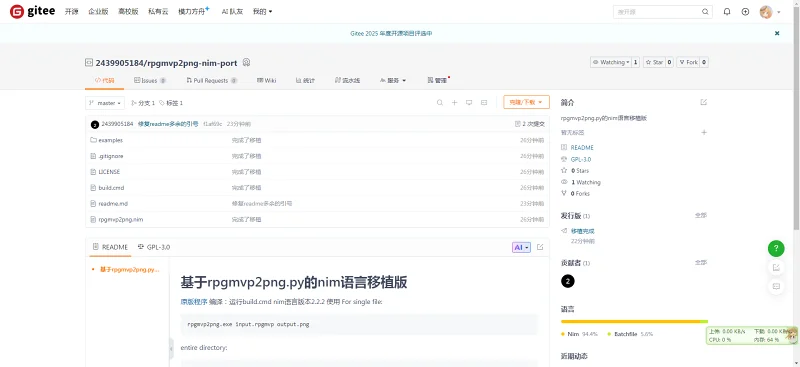Expand the master branch selector
This screenshot has width=800, height=367.
click(105, 103)
